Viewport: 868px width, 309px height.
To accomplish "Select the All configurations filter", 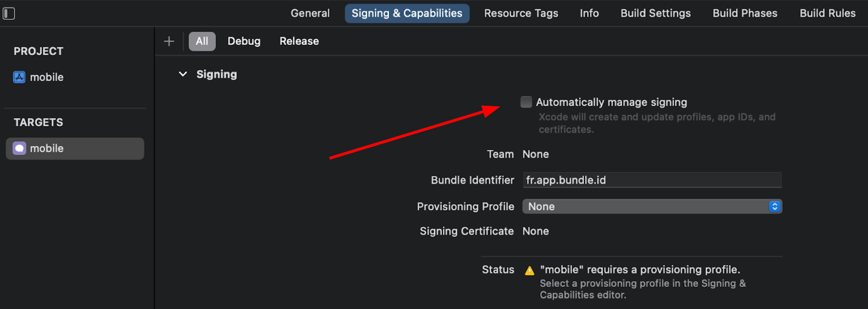I will pyautogui.click(x=202, y=41).
